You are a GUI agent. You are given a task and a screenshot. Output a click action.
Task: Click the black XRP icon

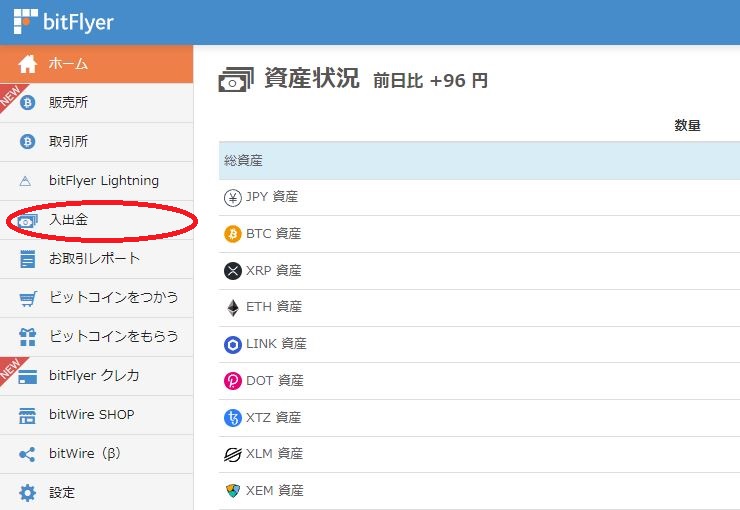pyautogui.click(x=233, y=271)
